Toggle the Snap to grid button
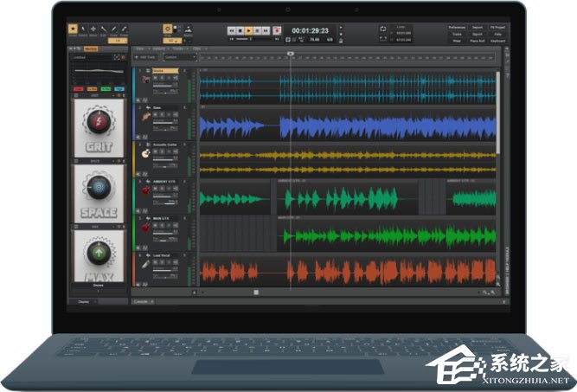This screenshot has height=392, width=577. (168, 29)
